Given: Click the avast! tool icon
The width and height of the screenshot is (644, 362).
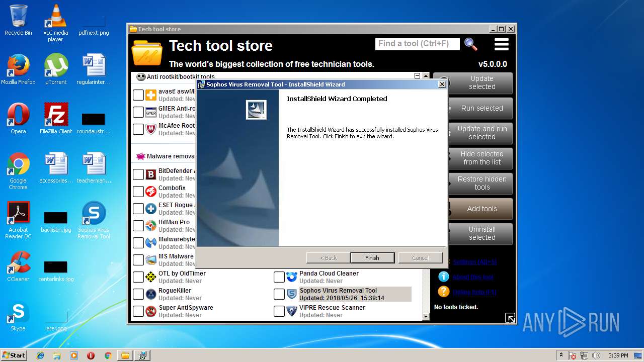Looking at the screenshot, I should (150, 95).
